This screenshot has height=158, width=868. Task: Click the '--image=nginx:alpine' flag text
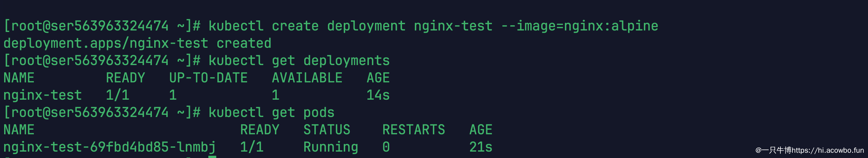tap(580, 26)
